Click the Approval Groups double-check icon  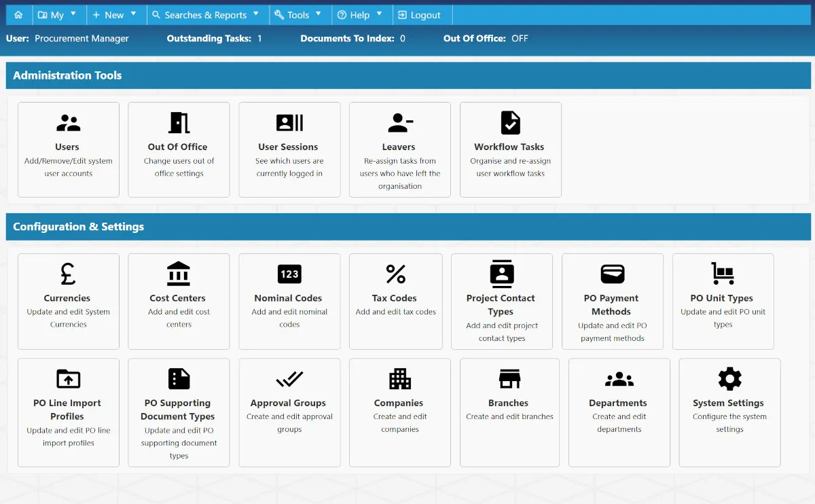click(x=289, y=378)
